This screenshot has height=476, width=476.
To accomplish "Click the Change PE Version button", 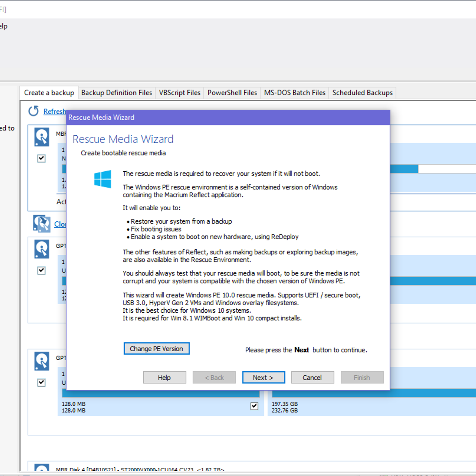I will click(x=156, y=349).
